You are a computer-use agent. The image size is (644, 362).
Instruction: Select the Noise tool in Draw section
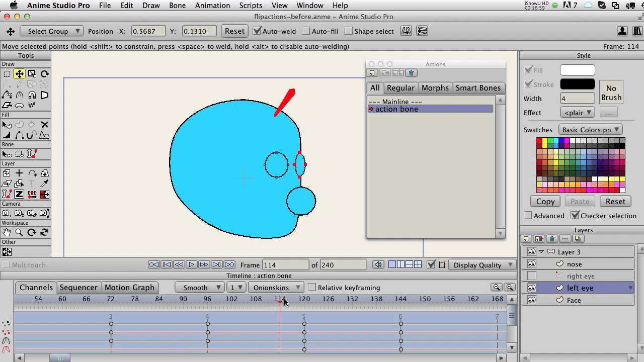pos(32,106)
